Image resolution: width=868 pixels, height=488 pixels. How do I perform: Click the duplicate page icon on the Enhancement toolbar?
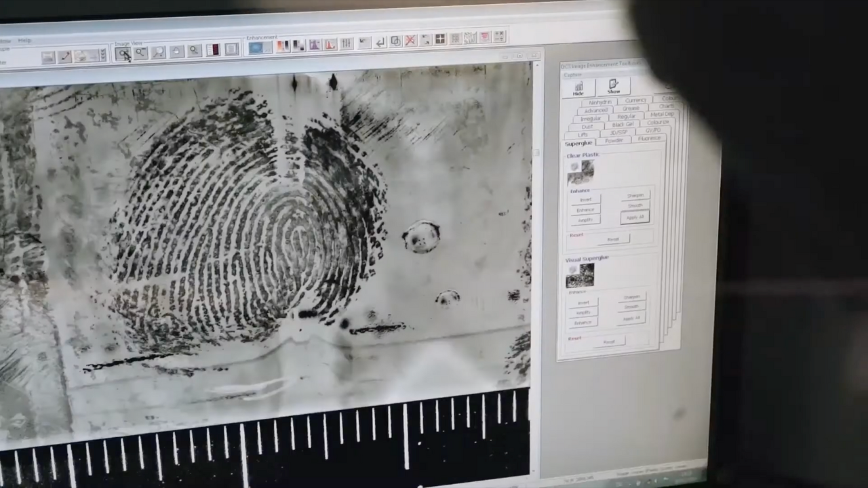click(x=396, y=41)
